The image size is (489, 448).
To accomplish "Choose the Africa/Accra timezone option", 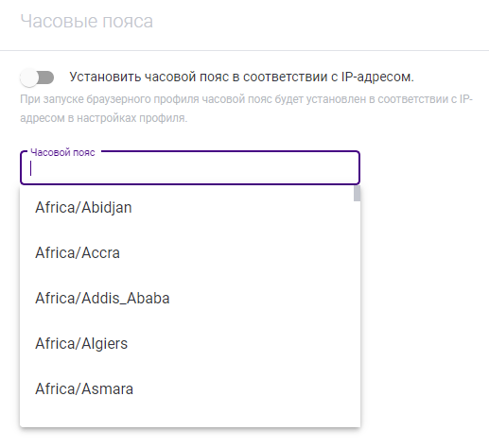I will 190,253.
